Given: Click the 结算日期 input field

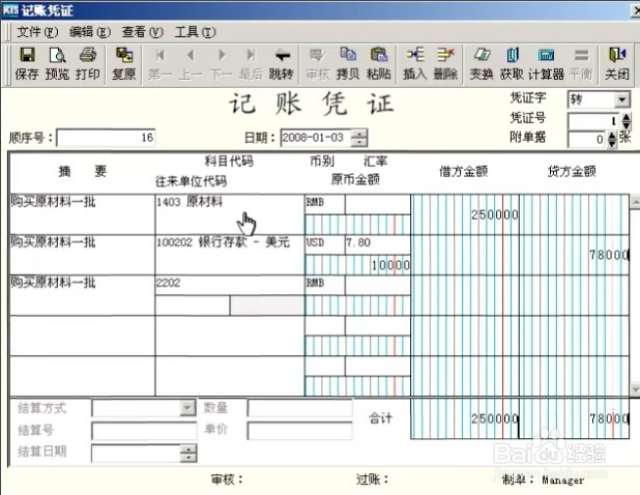Looking at the screenshot, I should click(136, 453).
